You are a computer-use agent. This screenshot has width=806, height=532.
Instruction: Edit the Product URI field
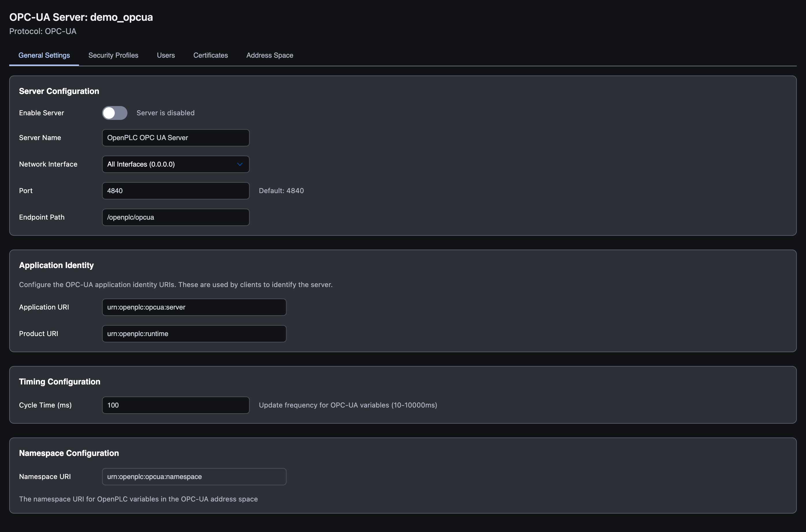point(194,333)
